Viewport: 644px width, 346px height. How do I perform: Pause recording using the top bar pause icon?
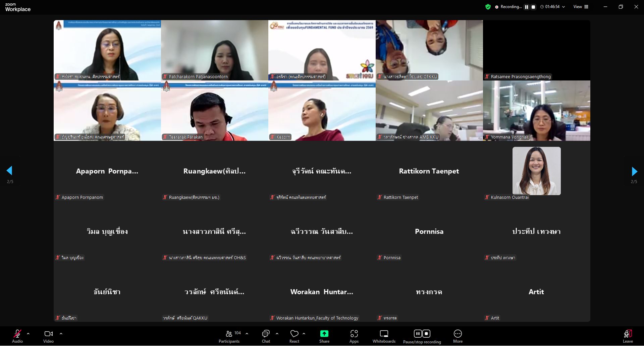click(526, 7)
